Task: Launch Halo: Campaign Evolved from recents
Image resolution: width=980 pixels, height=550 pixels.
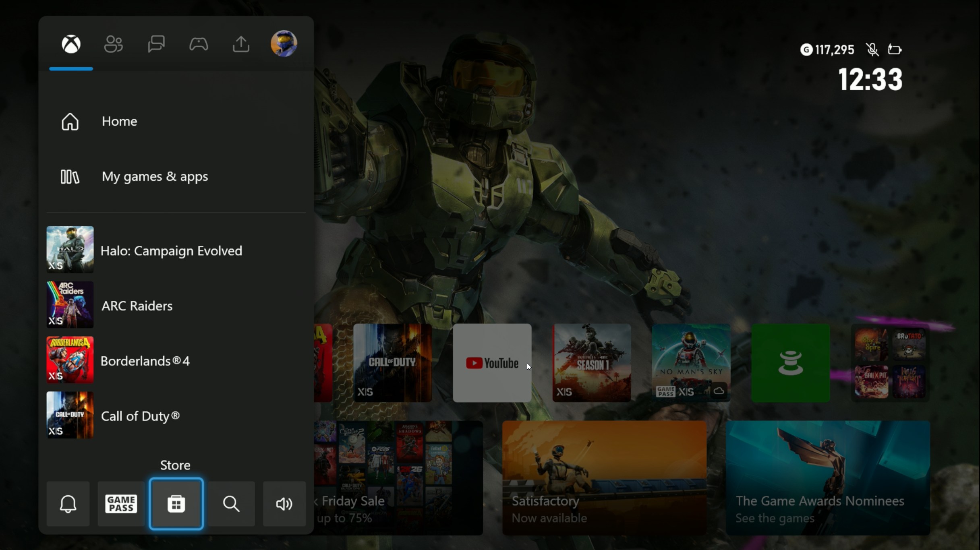Action: [x=171, y=250]
